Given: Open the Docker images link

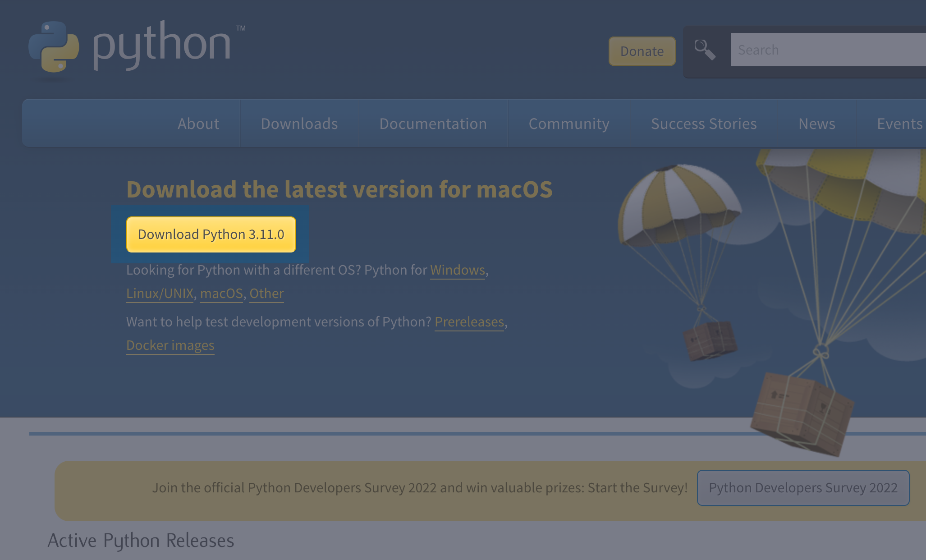Looking at the screenshot, I should (x=170, y=345).
